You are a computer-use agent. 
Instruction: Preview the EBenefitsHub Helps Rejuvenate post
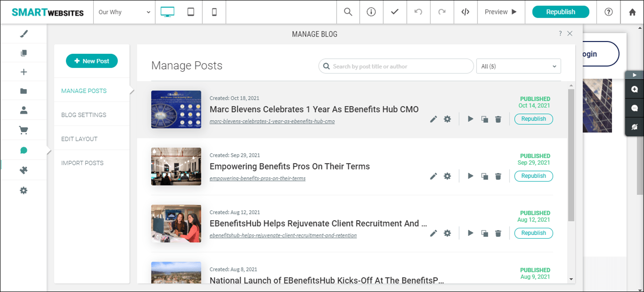tap(471, 233)
